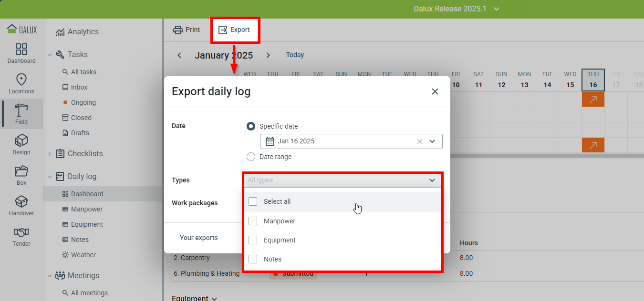Choose the Date range radio option

pyautogui.click(x=251, y=157)
